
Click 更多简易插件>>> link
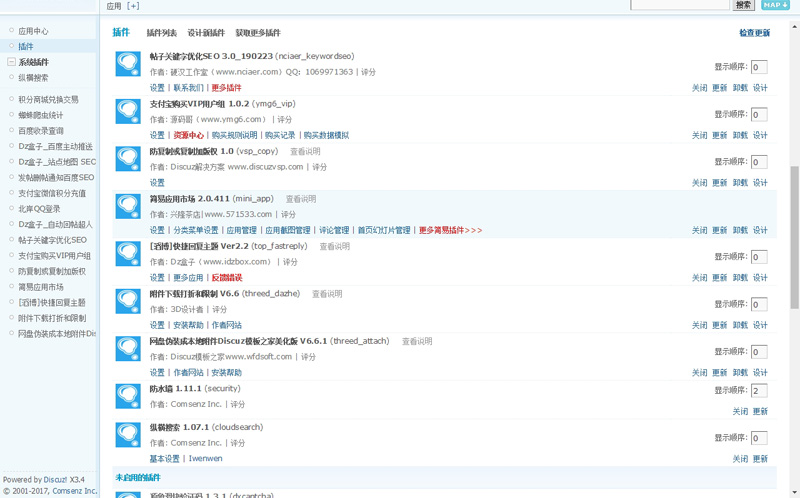(451, 230)
